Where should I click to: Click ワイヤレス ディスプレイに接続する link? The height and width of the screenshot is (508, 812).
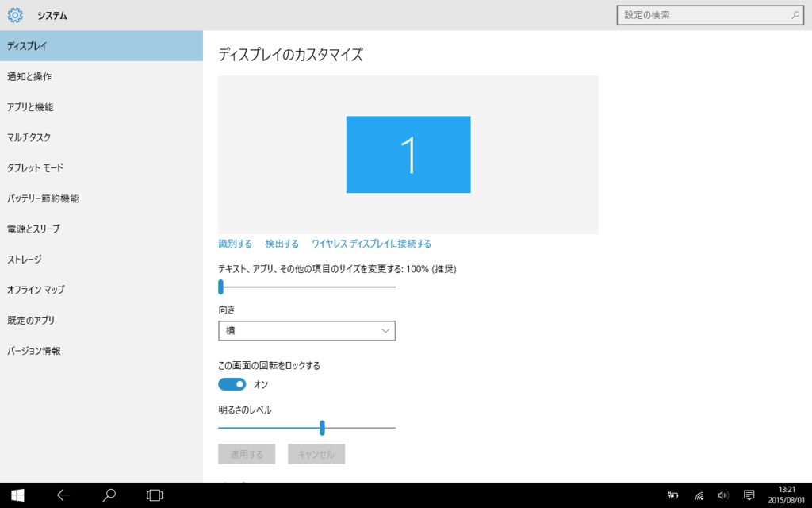[371, 244]
